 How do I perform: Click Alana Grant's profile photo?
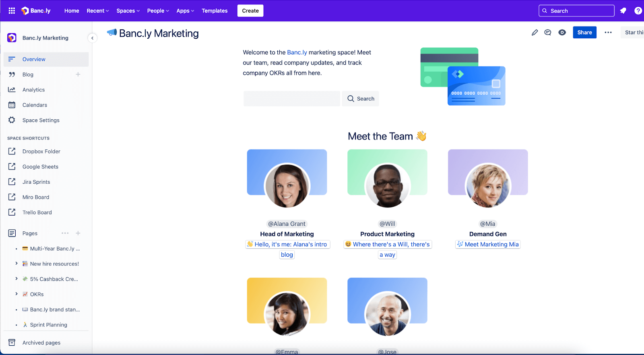(287, 186)
